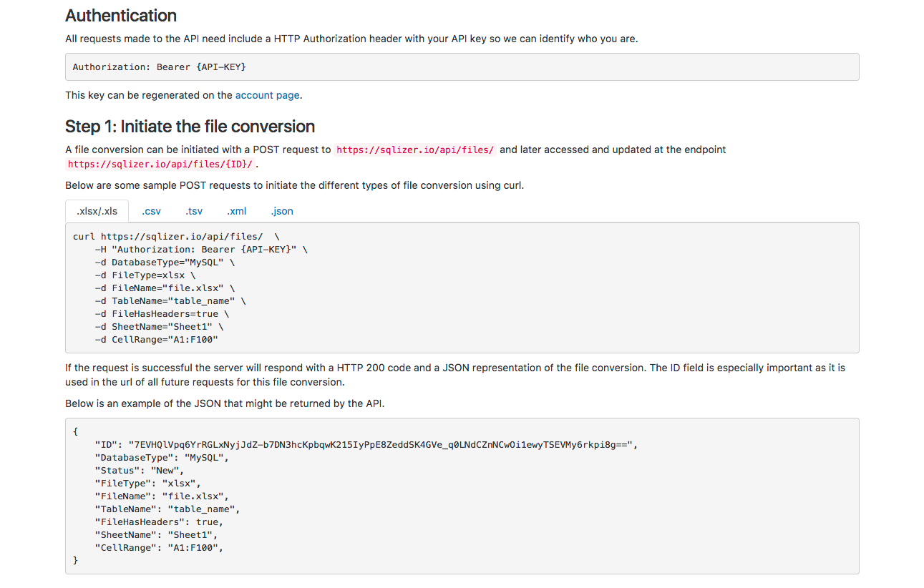Click the -d DatabaseType="MySQL" curl line
This screenshot has height=588, width=924.
pyautogui.click(x=165, y=263)
